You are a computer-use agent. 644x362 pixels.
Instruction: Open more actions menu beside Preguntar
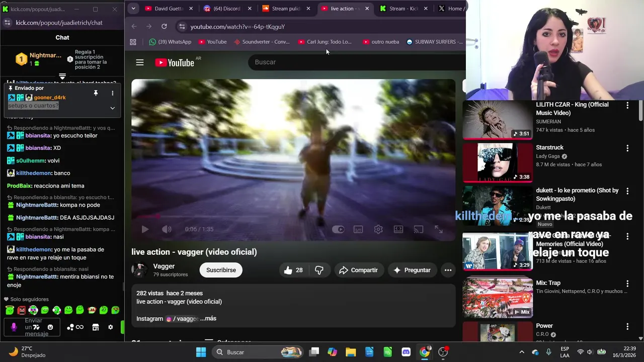click(x=448, y=270)
